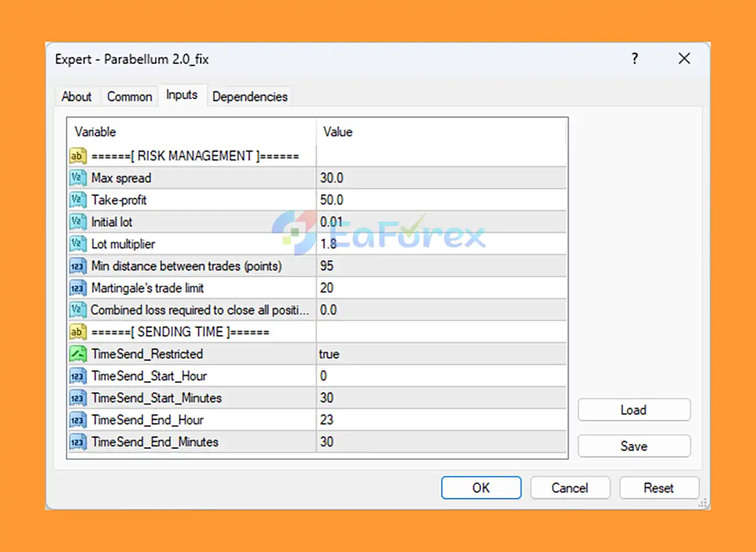
Task: Click the icon beside Lot multiplier
Action: click(x=78, y=244)
